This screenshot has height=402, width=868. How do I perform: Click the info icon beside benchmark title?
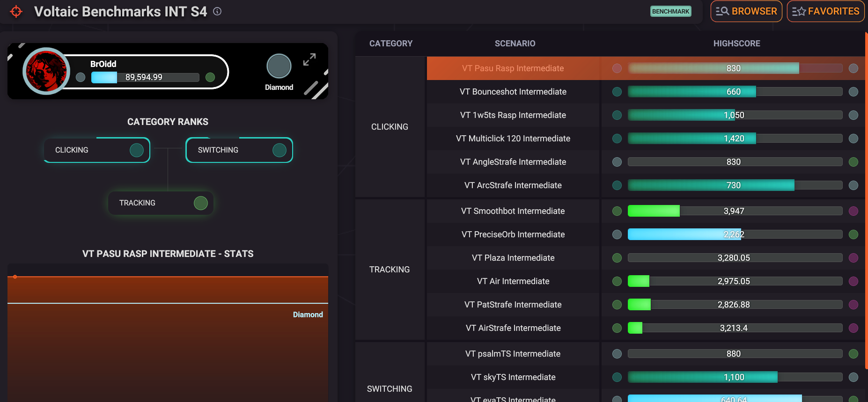[217, 11]
